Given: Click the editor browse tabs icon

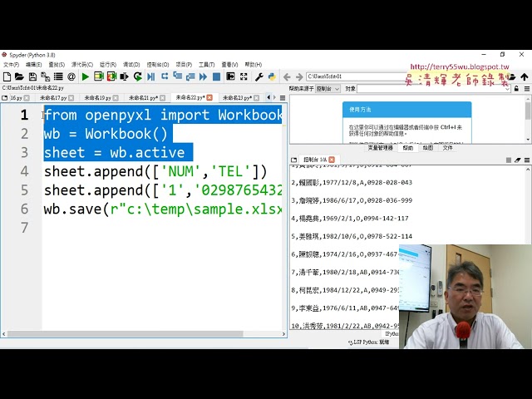Looking at the screenshot, I should click(x=4, y=98).
